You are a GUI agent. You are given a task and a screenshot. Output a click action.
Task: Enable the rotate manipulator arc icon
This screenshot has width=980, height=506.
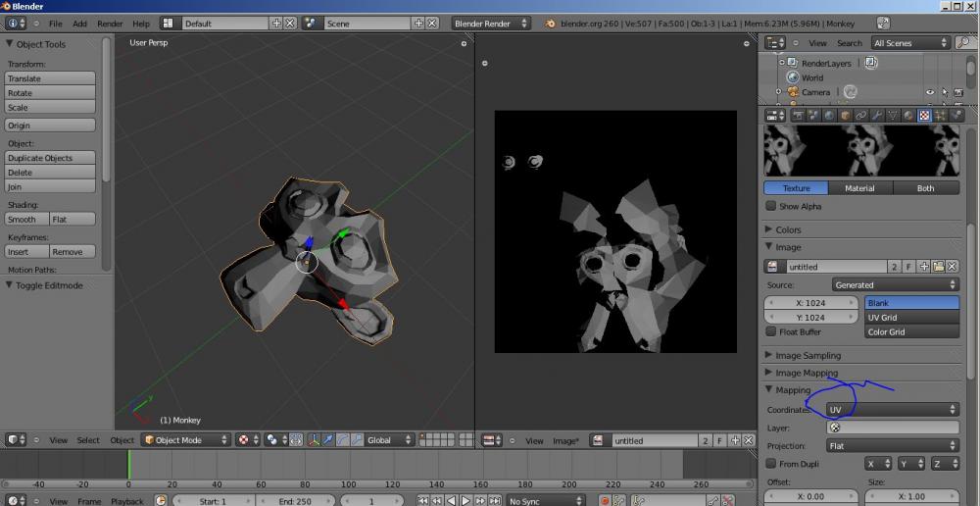[x=341, y=439]
